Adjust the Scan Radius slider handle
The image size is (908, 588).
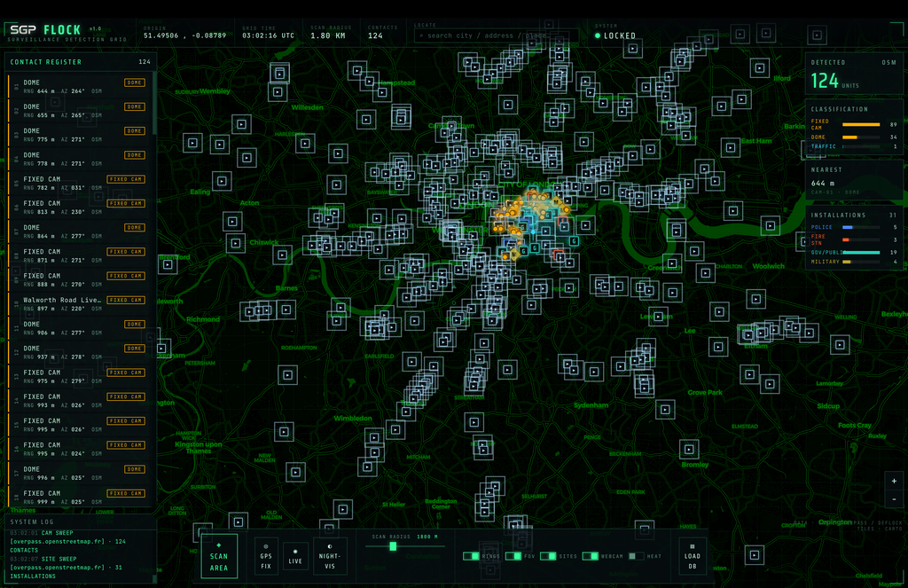(393, 546)
